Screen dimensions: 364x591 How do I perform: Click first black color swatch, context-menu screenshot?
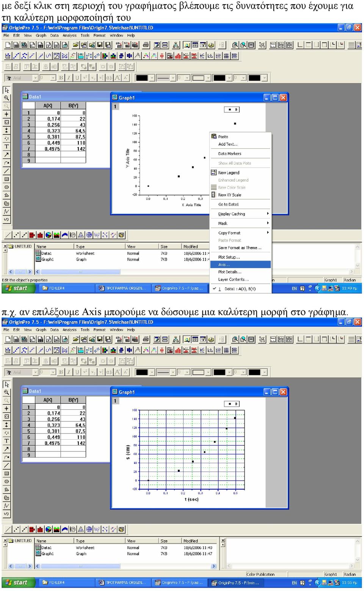(x=142, y=78)
